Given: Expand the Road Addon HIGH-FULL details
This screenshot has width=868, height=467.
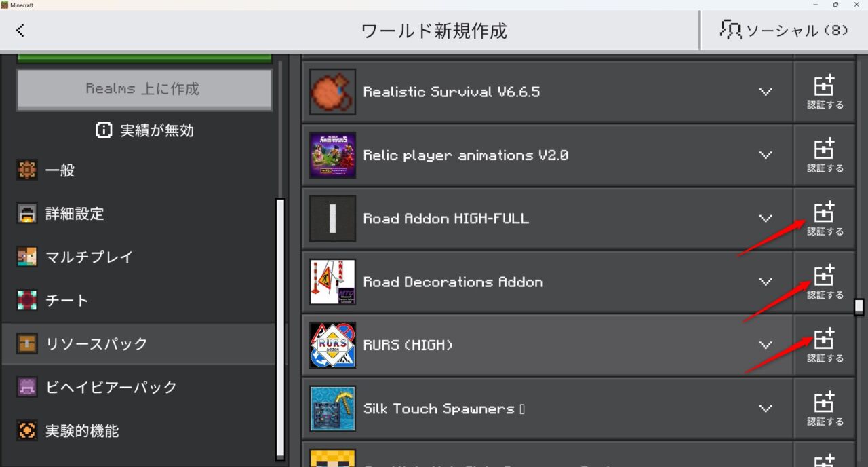Looking at the screenshot, I should 766,219.
